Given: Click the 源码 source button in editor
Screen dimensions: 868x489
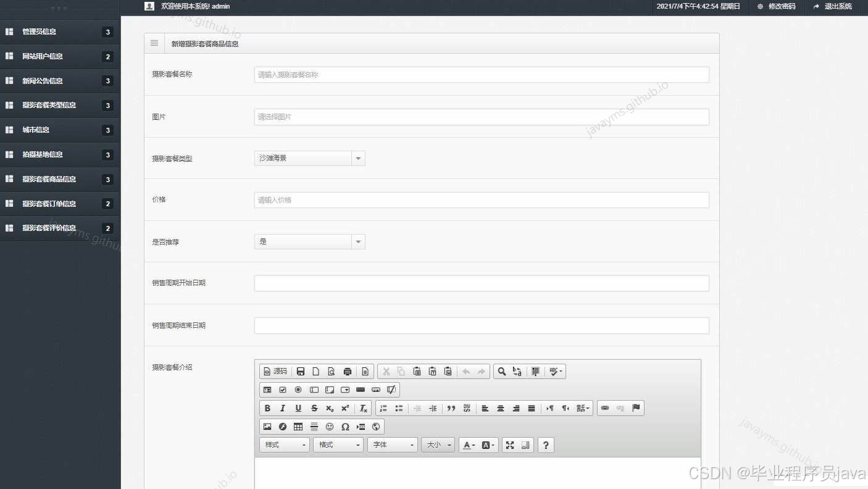Looking at the screenshot, I should coord(275,371).
